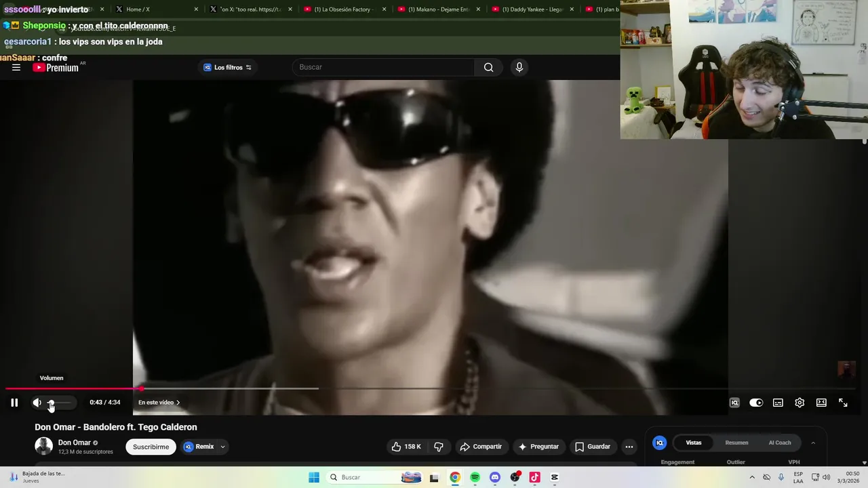
Task: Click the taskbar Buscar search box
Action: (374, 477)
